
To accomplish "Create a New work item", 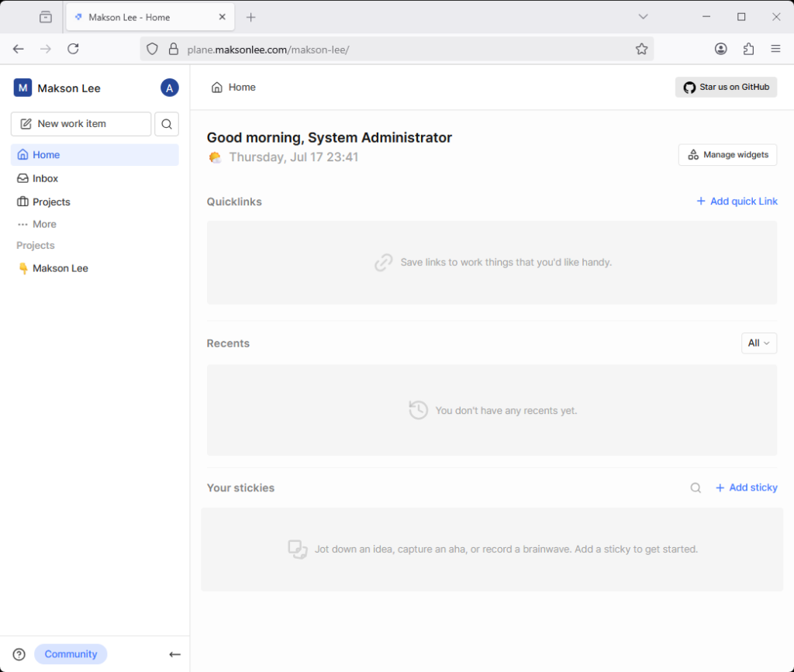I will click(81, 124).
